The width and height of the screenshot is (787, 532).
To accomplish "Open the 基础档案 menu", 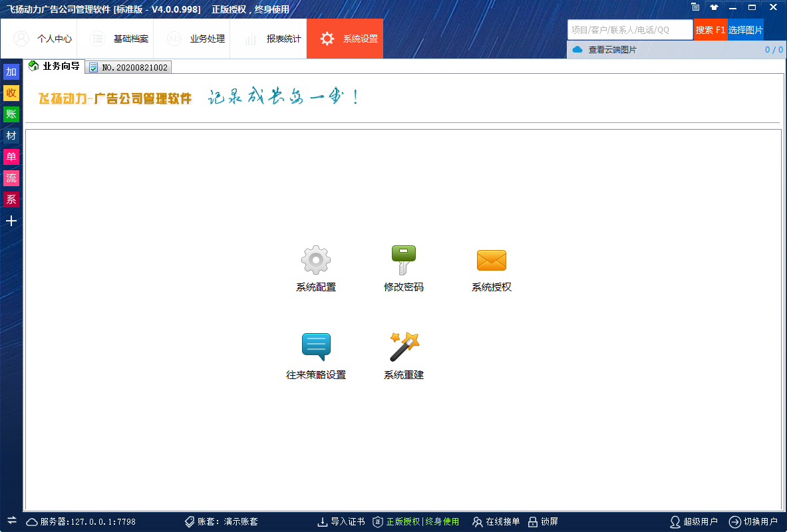I will [119, 39].
